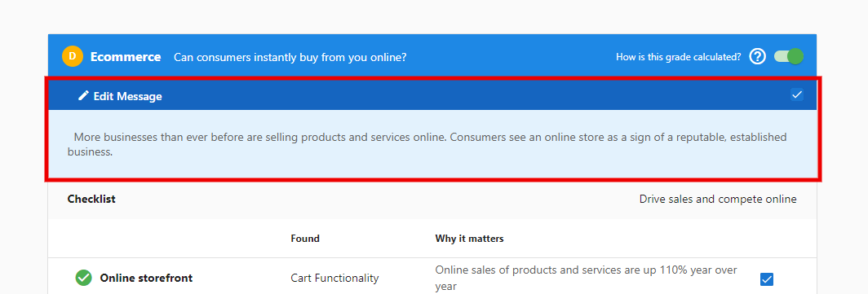
Task: Click the message paragraph about selling online
Action: (x=427, y=144)
